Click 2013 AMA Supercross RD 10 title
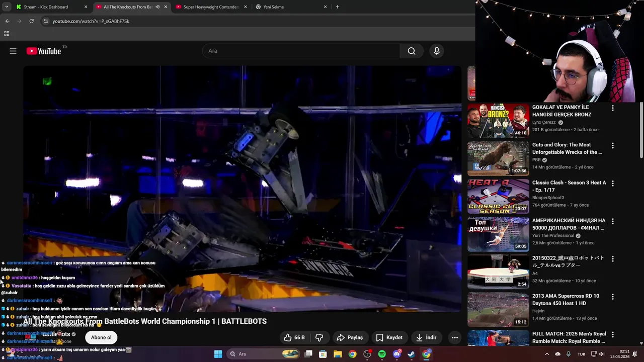 tap(566, 300)
